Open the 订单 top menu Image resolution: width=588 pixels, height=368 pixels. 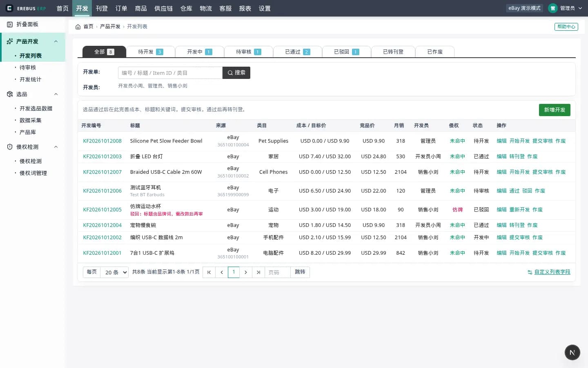121,8
